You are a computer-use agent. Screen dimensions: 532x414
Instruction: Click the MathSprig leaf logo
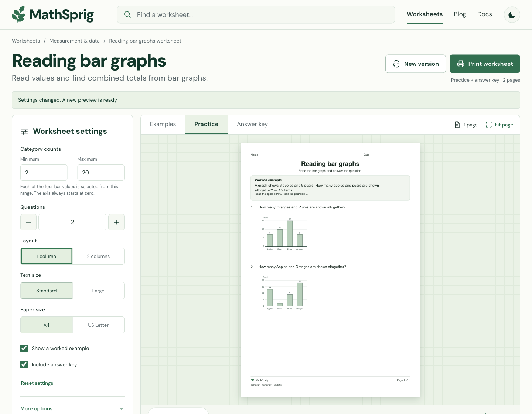point(19,14)
